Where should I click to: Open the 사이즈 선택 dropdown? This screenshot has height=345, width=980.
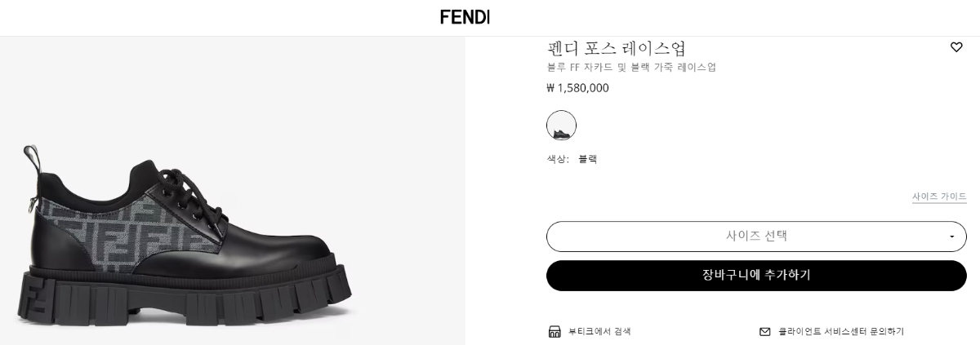click(x=755, y=237)
